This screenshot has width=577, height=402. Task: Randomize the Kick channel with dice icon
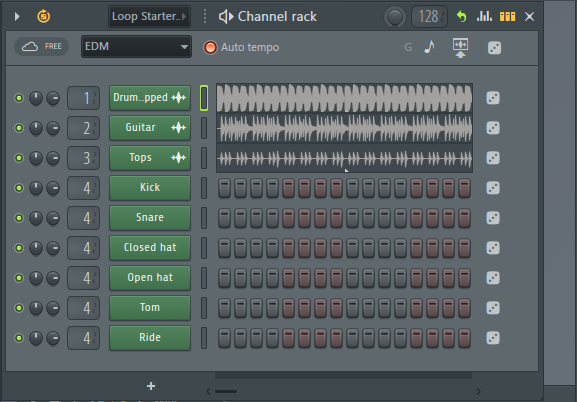pos(493,188)
